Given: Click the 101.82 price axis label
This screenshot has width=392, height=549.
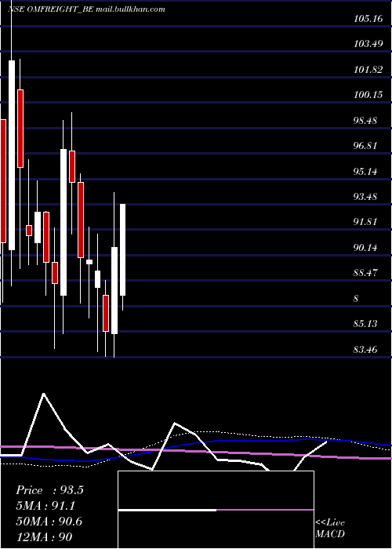Looking at the screenshot, I should tap(368, 70).
